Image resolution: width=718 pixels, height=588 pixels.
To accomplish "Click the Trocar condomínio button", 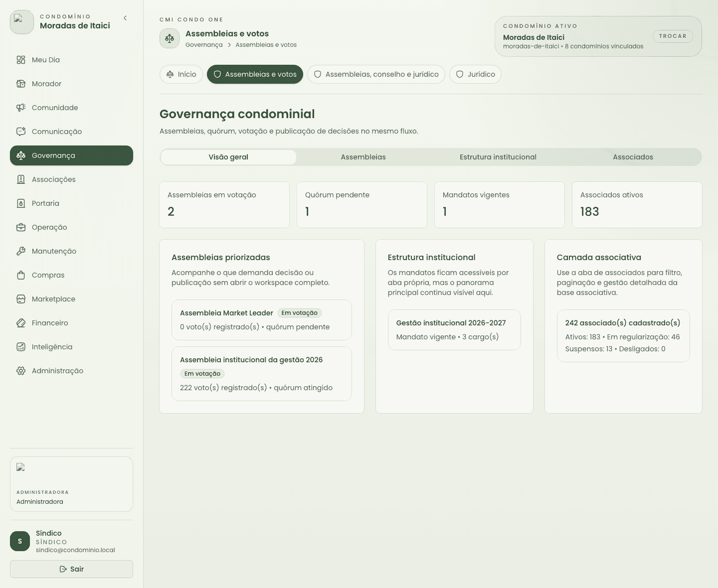I will (673, 36).
